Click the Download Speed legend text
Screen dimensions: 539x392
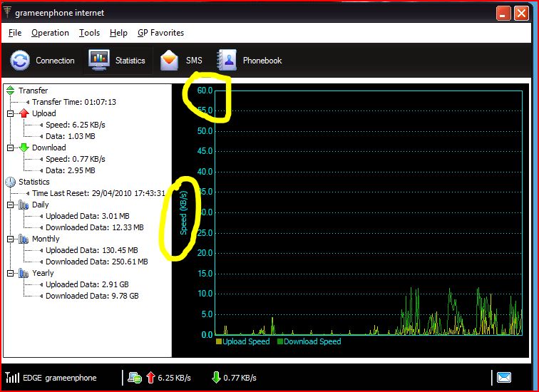(x=312, y=341)
